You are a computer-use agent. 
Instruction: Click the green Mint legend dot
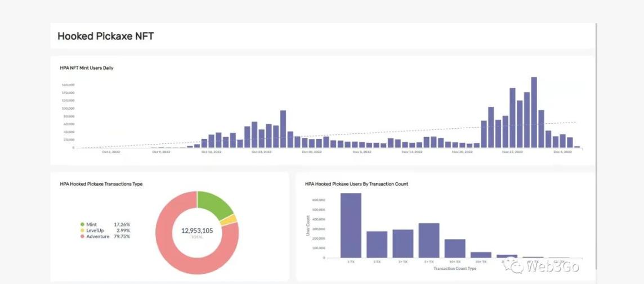[x=82, y=224]
